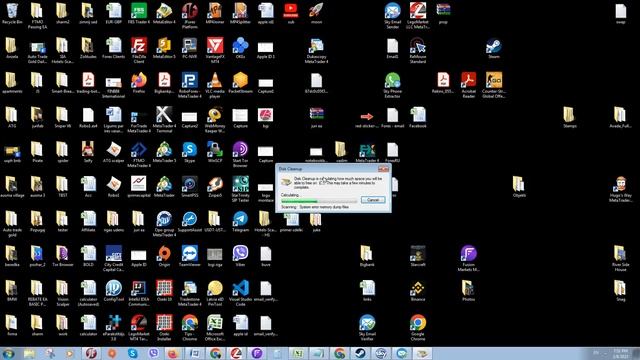
Task: Open Windows Explorer from taskbar
Action: coord(29,353)
